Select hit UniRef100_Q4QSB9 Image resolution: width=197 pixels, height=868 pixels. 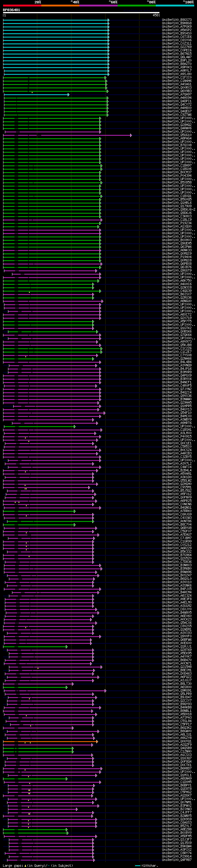176,748
